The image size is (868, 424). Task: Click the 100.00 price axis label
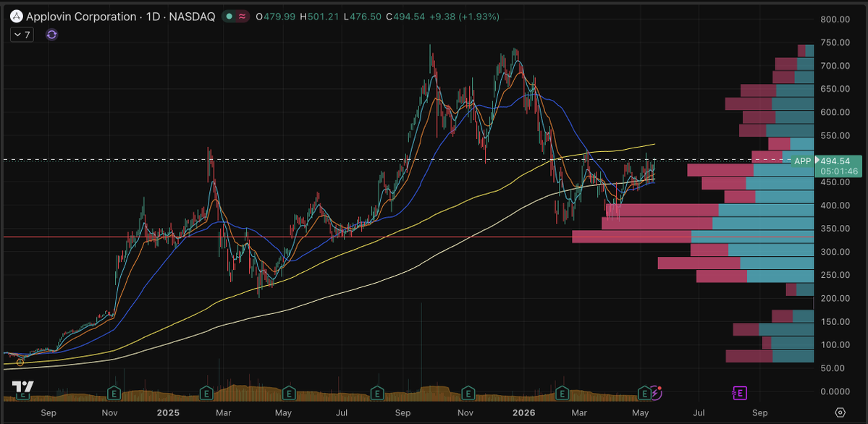[x=835, y=345]
